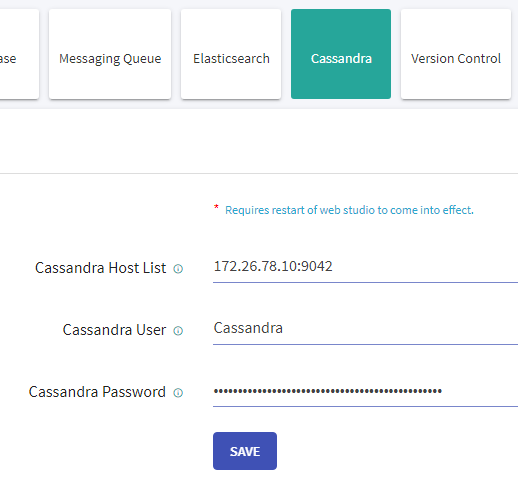Click on the 172.26.78.10:9042 host value
The image size is (518, 478).
273,266
